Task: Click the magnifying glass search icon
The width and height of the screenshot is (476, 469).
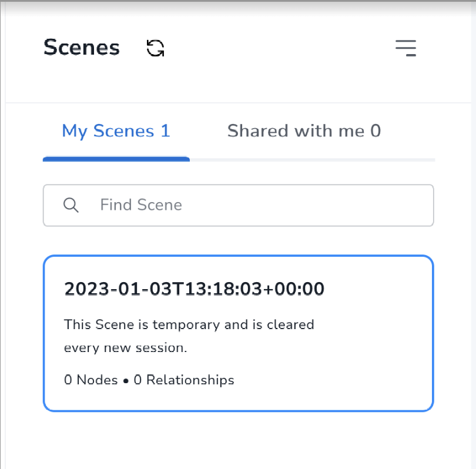Action: pyautogui.click(x=71, y=205)
